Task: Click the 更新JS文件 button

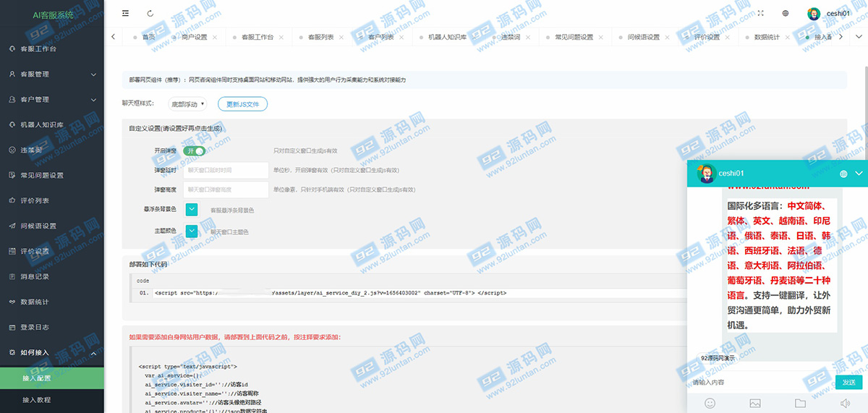Action: pos(242,104)
